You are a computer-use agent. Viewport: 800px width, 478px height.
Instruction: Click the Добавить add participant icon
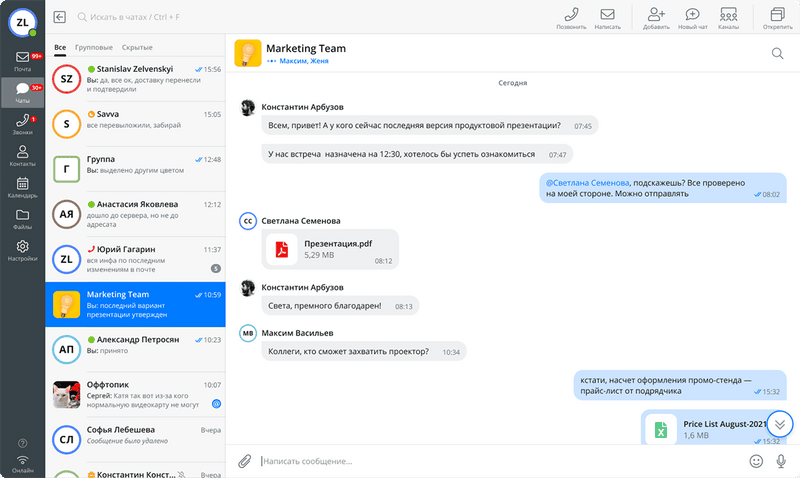656,18
